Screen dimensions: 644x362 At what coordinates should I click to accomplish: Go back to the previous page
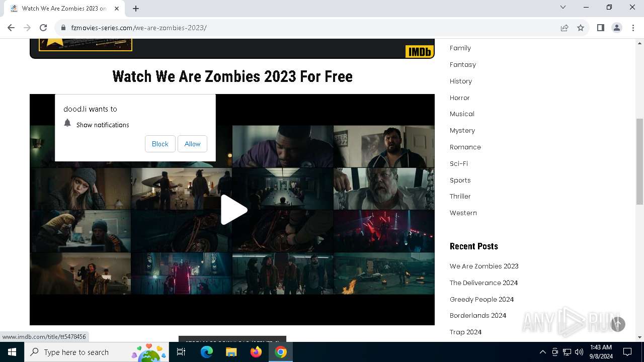pos(11,28)
